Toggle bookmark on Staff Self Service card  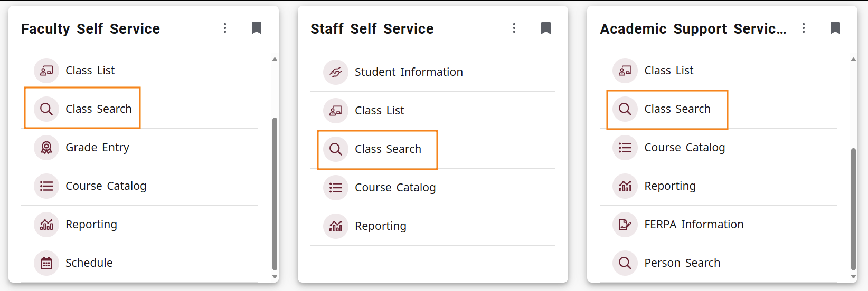tap(546, 28)
